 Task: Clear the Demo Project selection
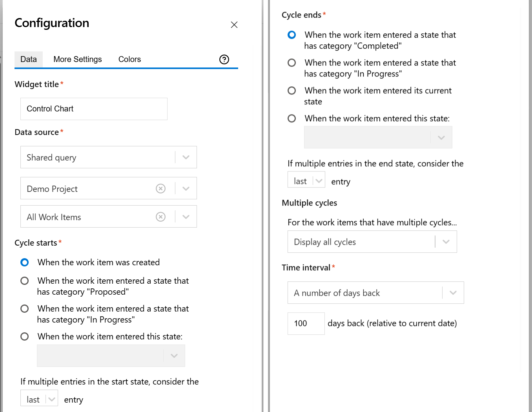(160, 189)
